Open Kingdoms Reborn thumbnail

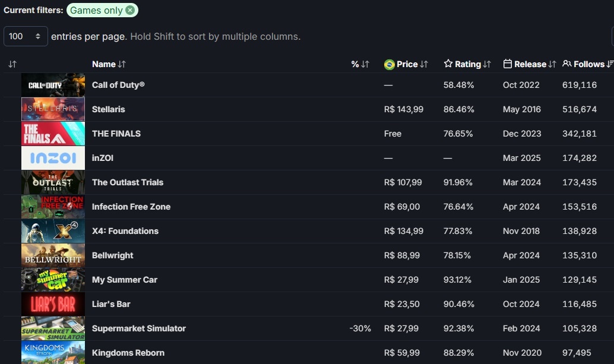pyautogui.click(x=53, y=353)
